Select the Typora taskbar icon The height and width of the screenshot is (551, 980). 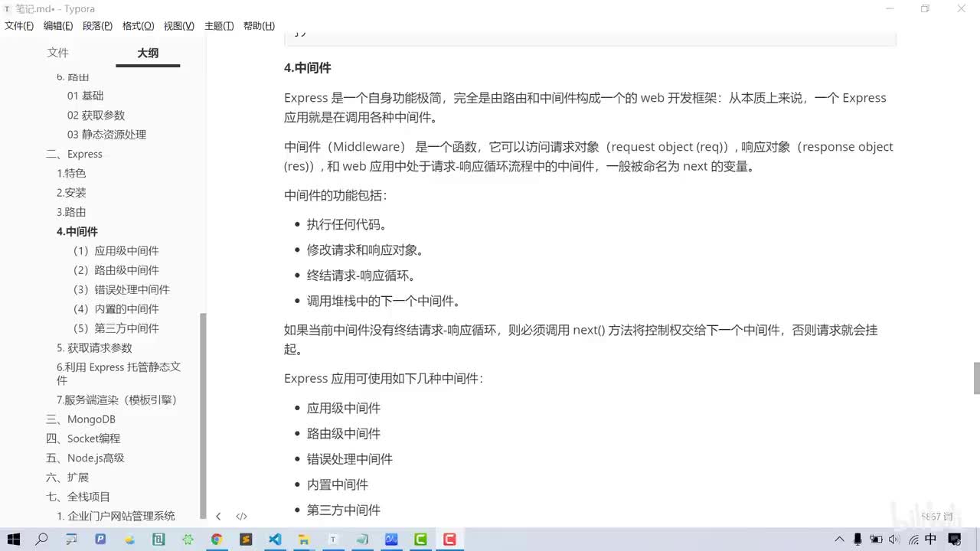[333, 540]
